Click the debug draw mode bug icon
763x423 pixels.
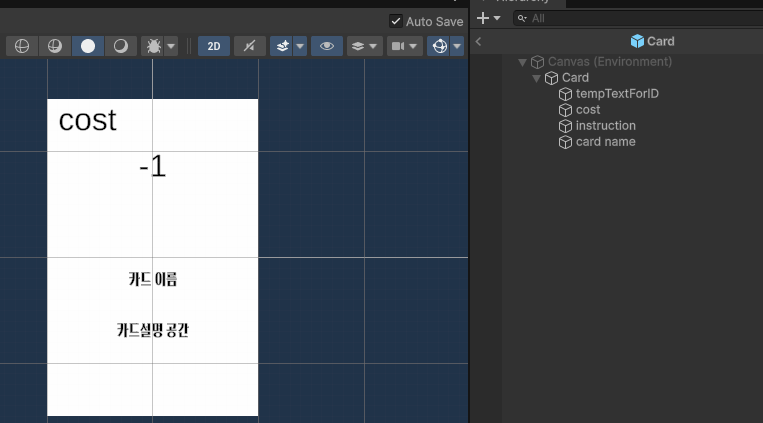click(x=153, y=46)
